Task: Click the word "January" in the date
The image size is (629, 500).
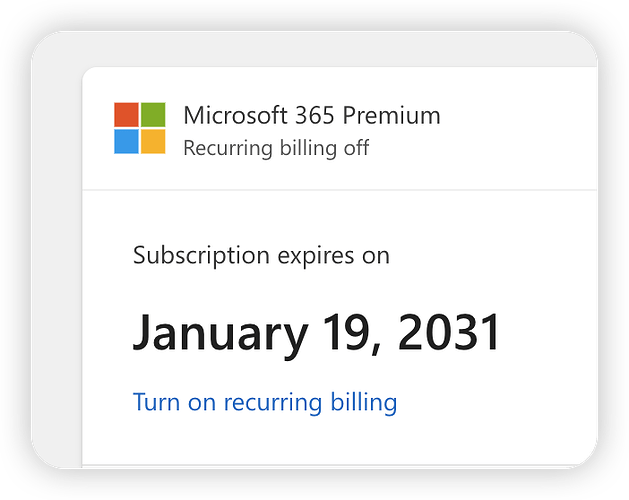Action: (220, 333)
